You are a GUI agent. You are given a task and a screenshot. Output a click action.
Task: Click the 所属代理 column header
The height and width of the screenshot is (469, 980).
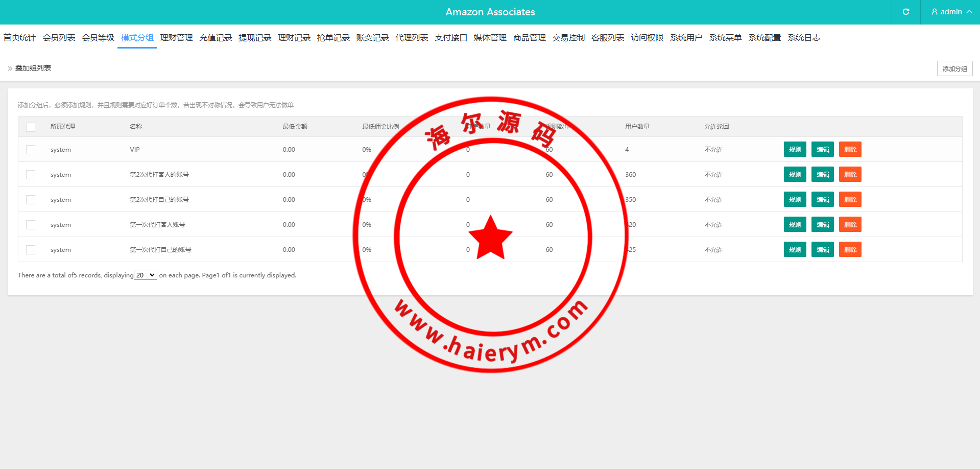(x=63, y=127)
